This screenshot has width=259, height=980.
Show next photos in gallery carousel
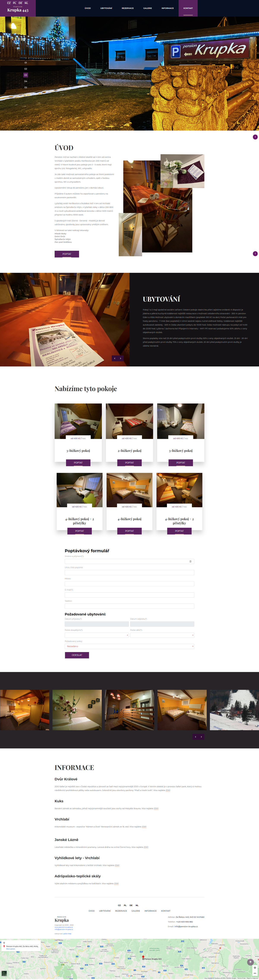[202, 737]
